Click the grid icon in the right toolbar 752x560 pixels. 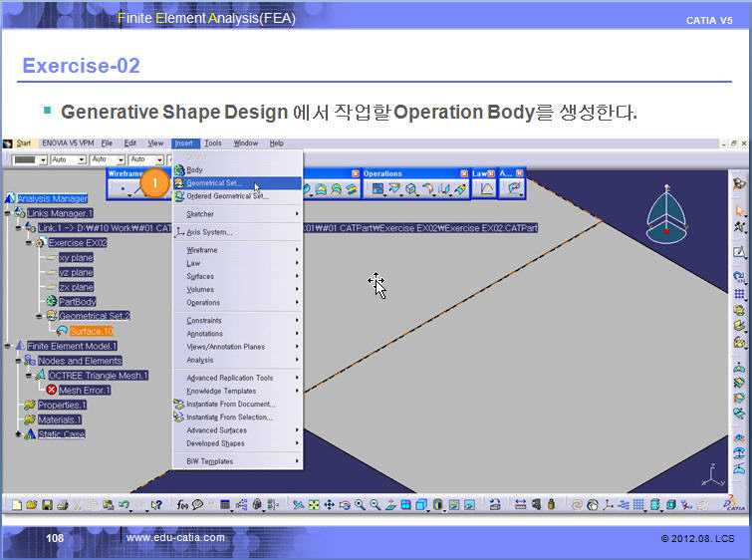(x=739, y=294)
